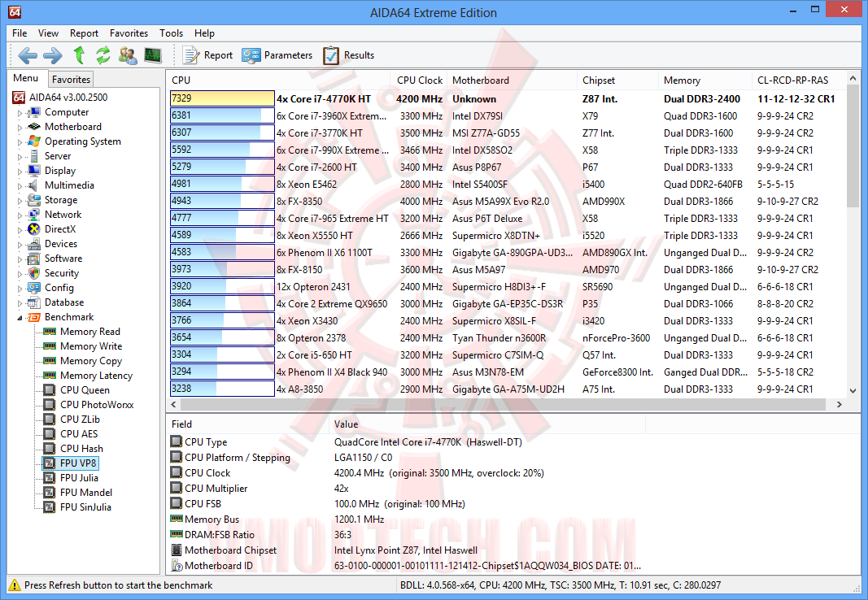Collapse the Benchmark tree node
The height and width of the screenshot is (600, 868).
tap(20, 317)
